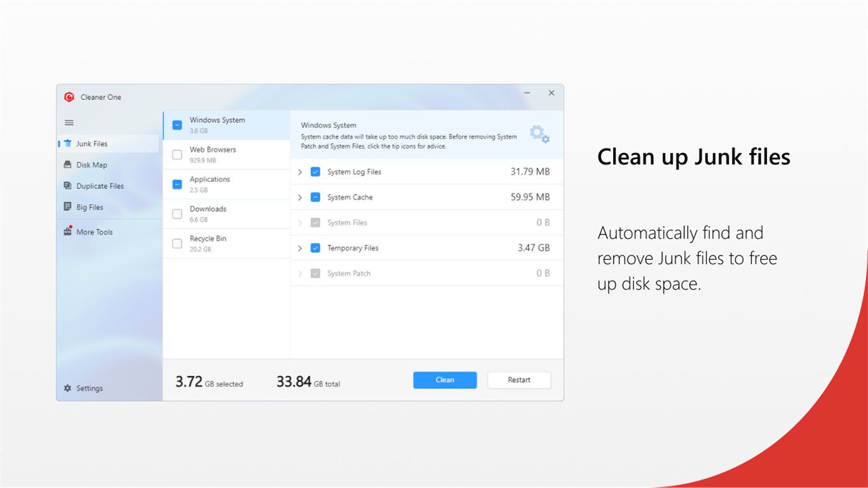868x488 pixels.
Task: Select the Duplicate Files scanner
Action: (99, 186)
